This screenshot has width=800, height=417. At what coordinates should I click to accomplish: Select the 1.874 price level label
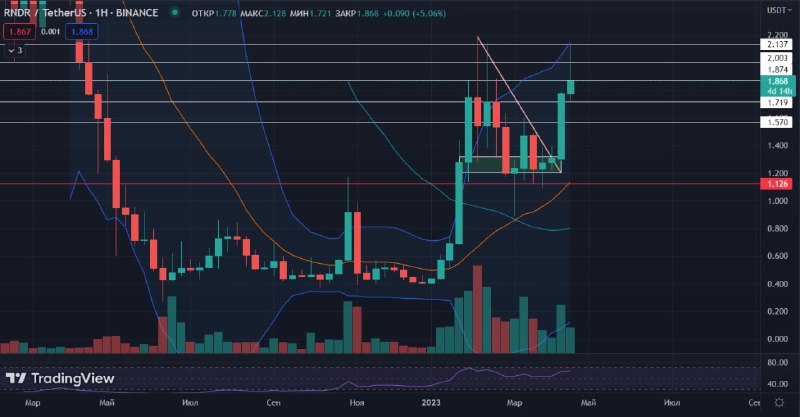(x=777, y=69)
